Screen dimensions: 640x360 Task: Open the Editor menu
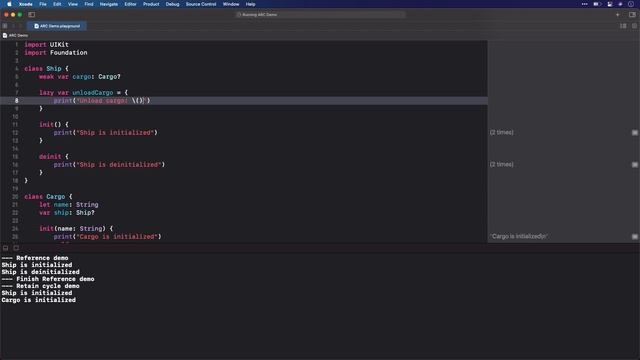pos(130,4)
